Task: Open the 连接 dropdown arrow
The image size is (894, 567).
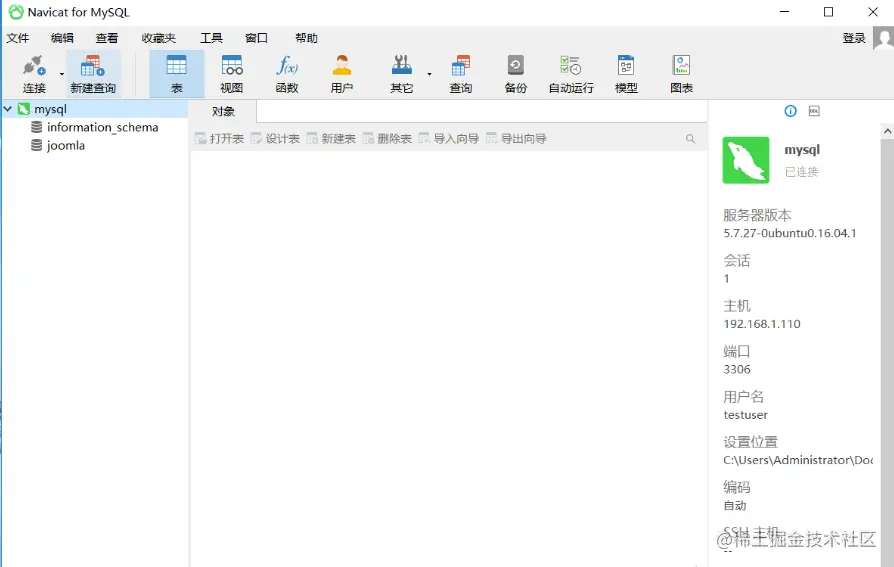Action: coord(62,74)
